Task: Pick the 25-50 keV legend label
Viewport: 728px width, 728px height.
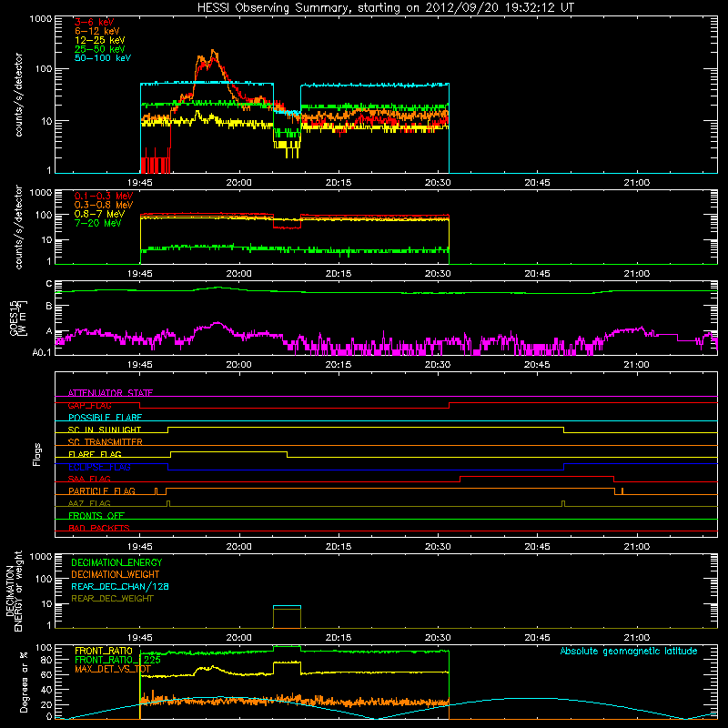Action: pyautogui.click(x=100, y=49)
